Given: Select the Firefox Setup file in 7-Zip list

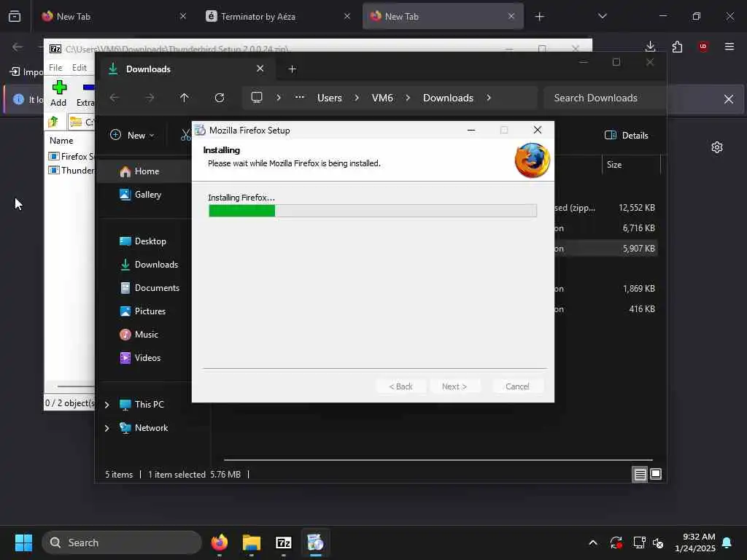Looking at the screenshot, I should pos(71,156).
